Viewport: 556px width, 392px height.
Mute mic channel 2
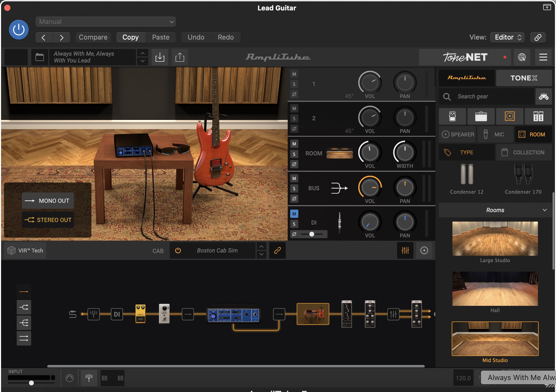[x=294, y=109]
